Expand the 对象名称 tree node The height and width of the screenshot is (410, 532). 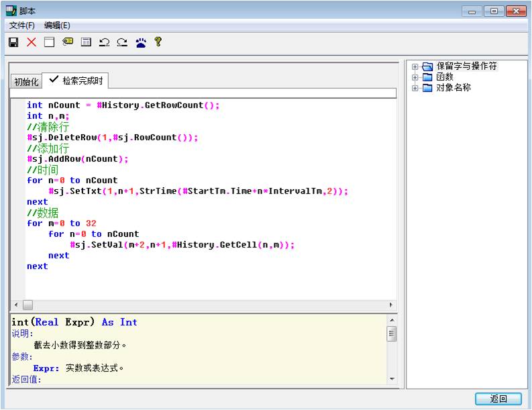pos(415,88)
